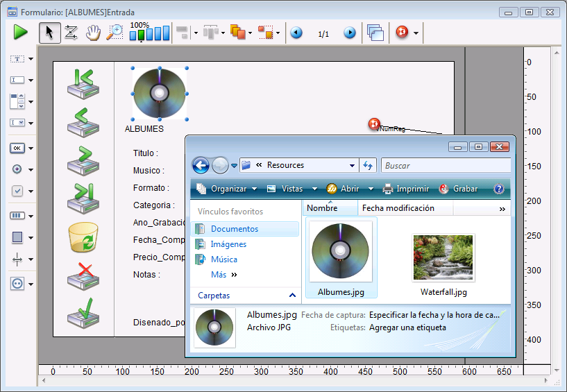Insert an OK button object from palette
The width and height of the screenshot is (567, 392).
(x=17, y=148)
